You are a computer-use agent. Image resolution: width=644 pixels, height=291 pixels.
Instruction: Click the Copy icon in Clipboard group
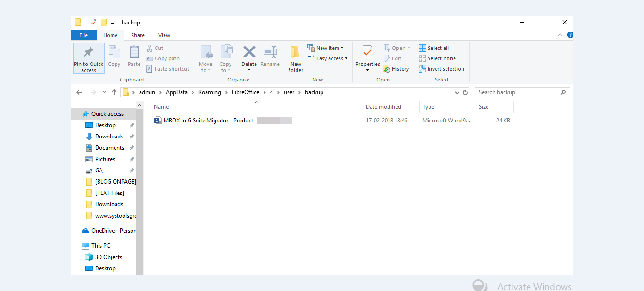tap(114, 52)
